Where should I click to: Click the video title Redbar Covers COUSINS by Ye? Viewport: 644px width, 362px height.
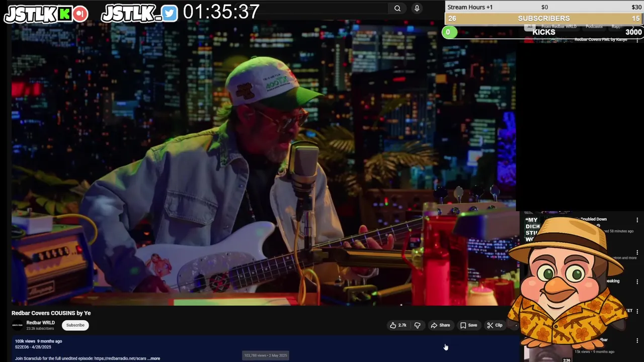[x=51, y=313]
